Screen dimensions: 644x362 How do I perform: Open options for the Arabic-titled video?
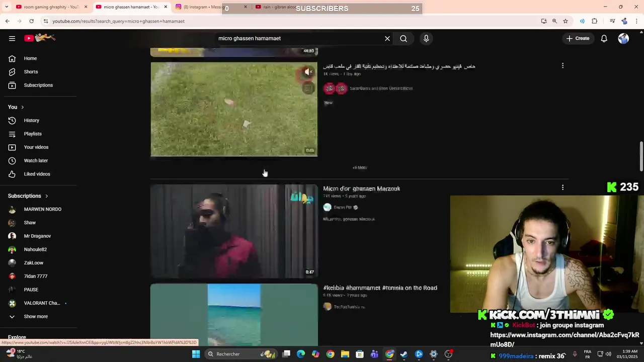tap(562, 65)
